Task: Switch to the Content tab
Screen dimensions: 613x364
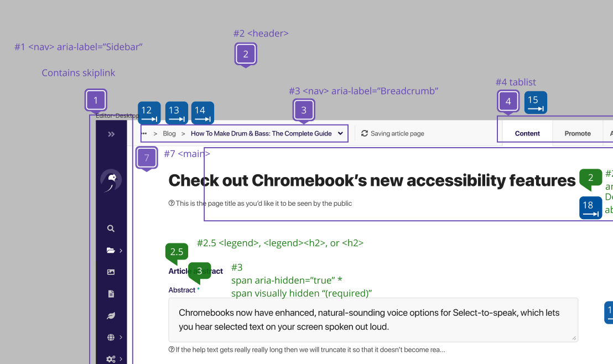Action: point(527,133)
